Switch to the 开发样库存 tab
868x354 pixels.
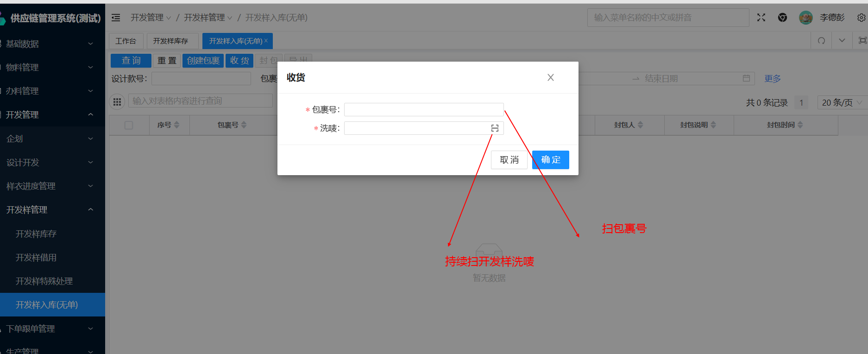[x=170, y=41]
